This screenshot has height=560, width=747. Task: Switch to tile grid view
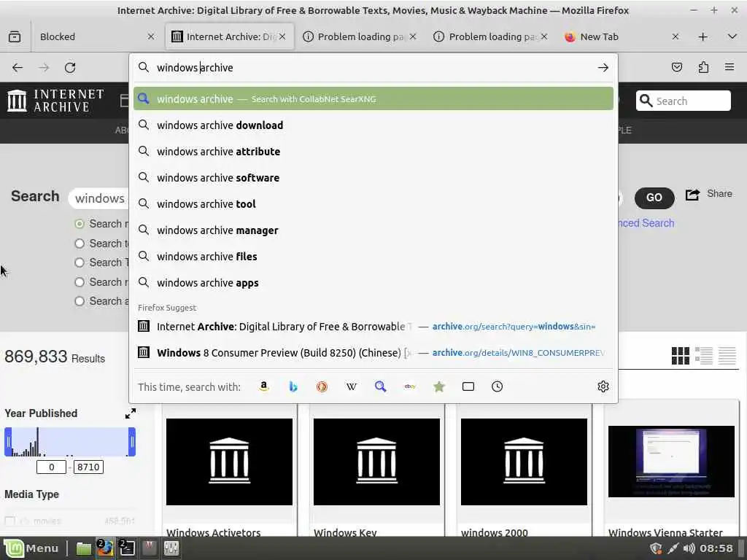pyautogui.click(x=681, y=355)
